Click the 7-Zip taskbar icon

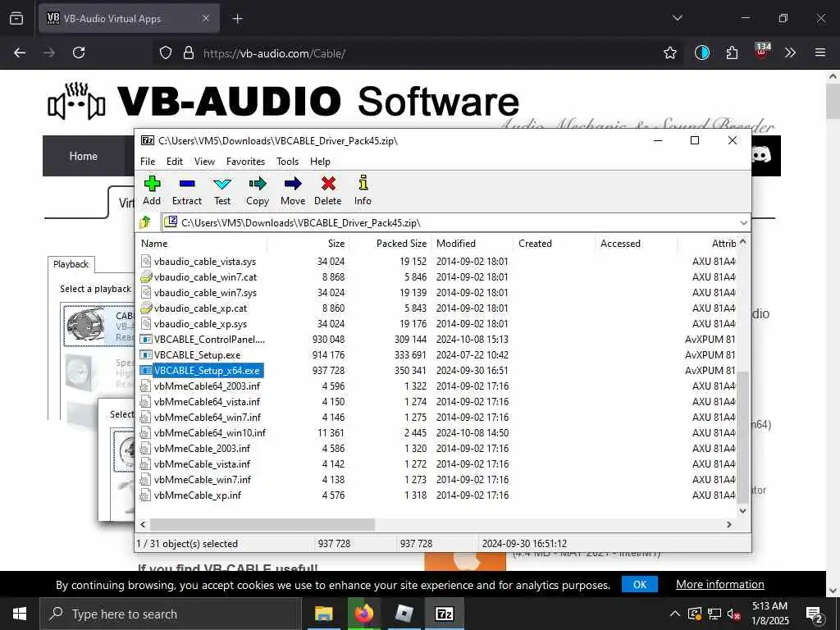tap(444, 614)
